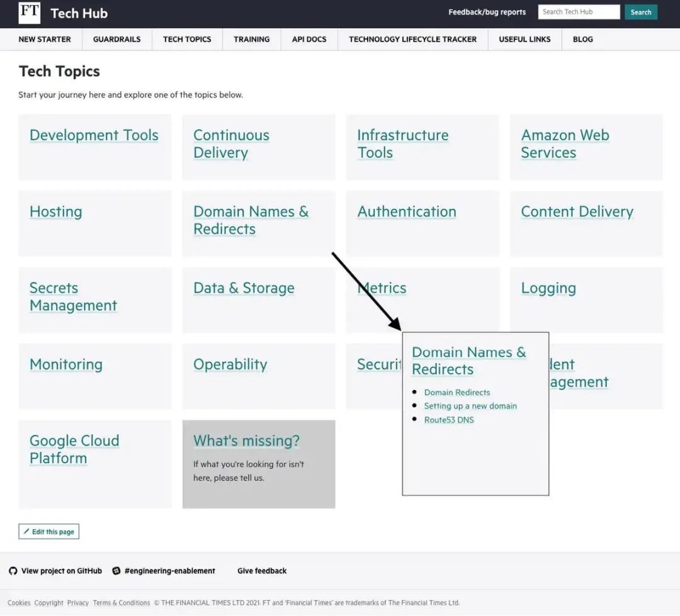Click the Search button in header
The image size is (680, 616).
640,12
